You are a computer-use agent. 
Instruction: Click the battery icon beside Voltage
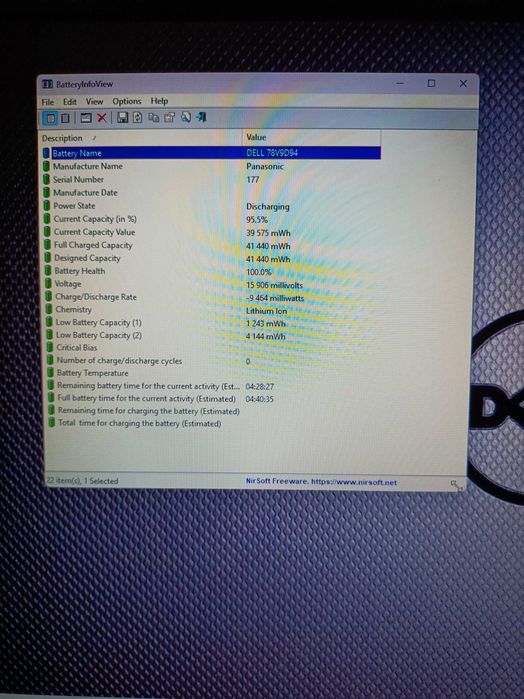pyautogui.click(x=49, y=284)
